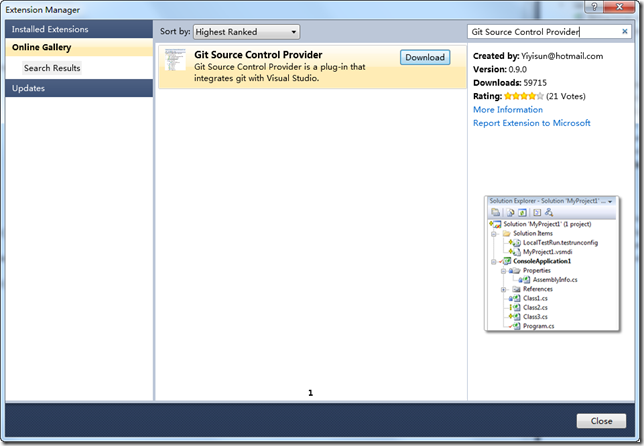
Task: Click the Close button at the bottom
Action: 601,421
